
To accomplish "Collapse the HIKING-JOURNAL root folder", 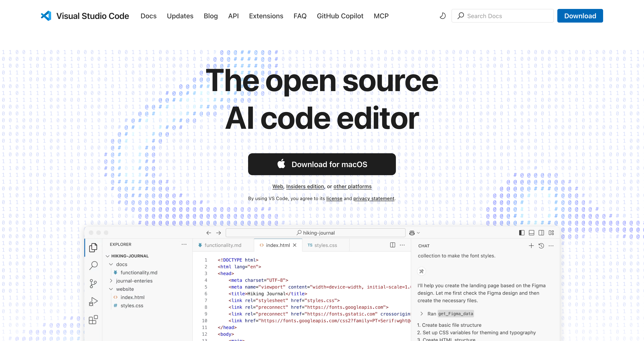I will (x=108, y=256).
